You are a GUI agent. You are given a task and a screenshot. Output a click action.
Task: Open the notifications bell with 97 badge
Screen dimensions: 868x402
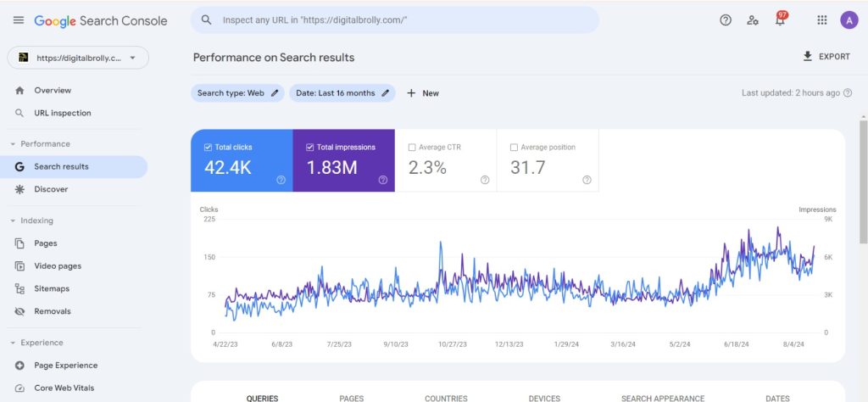pyautogui.click(x=781, y=20)
